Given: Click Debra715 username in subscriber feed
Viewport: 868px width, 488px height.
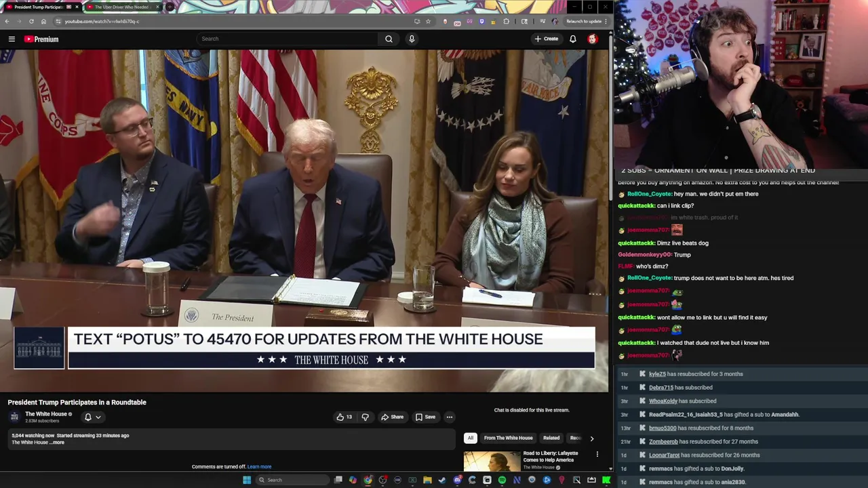Looking at the screenshot, I should [x=661, y=388].
